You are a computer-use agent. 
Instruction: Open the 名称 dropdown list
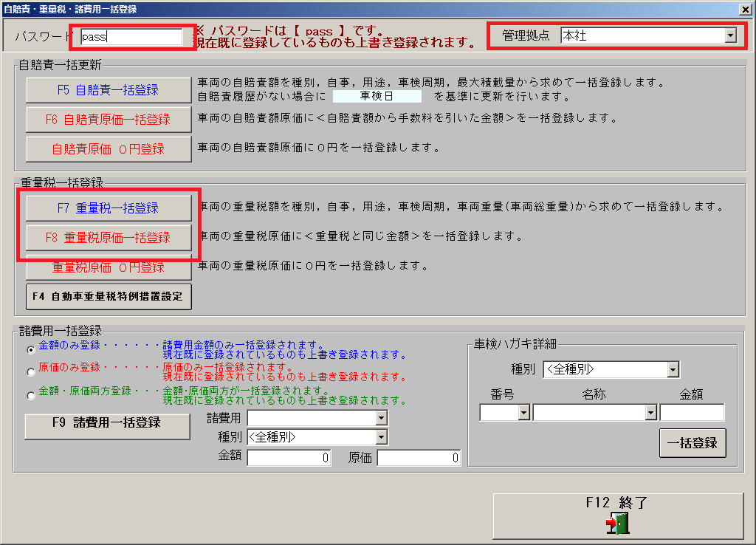[650, 413]
